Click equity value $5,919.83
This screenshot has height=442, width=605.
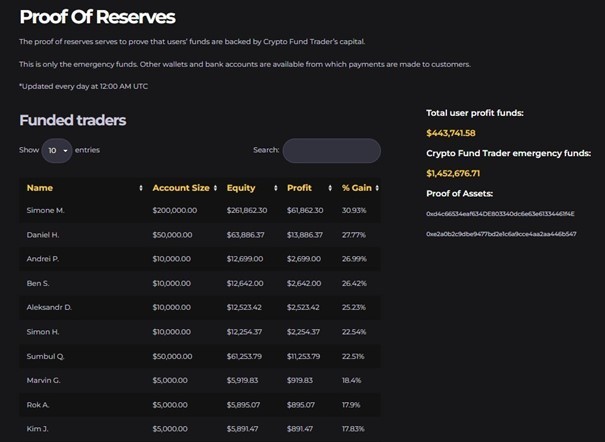242,380
